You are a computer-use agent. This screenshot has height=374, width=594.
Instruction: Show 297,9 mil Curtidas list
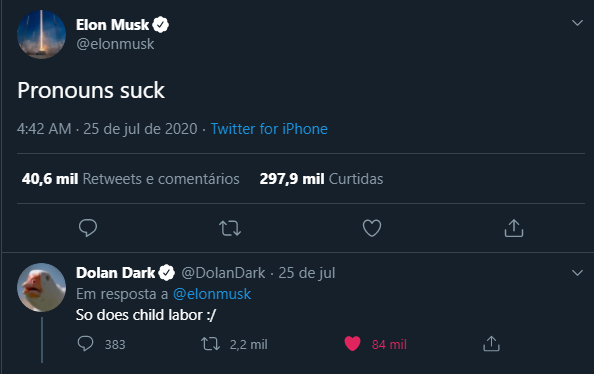pos(321,179)
